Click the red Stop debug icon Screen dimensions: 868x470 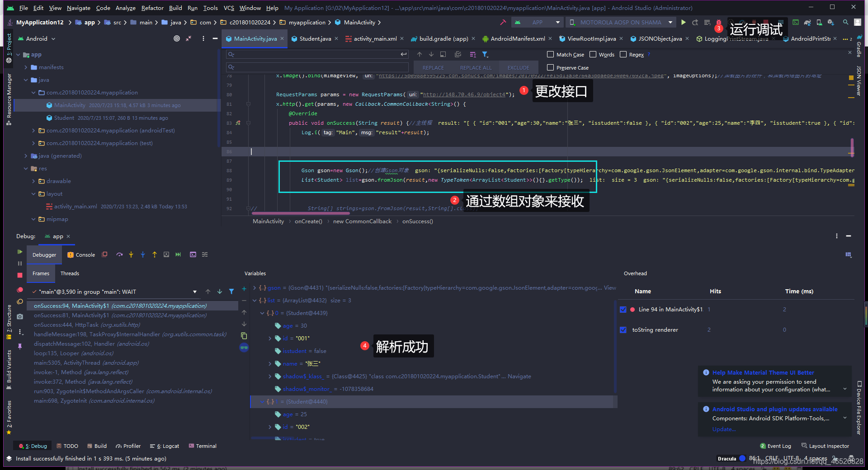(x=20, y=275)
